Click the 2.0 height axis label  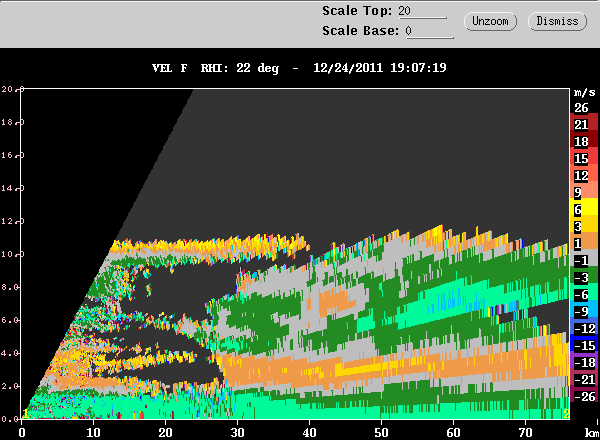click(x=11, y=386)
